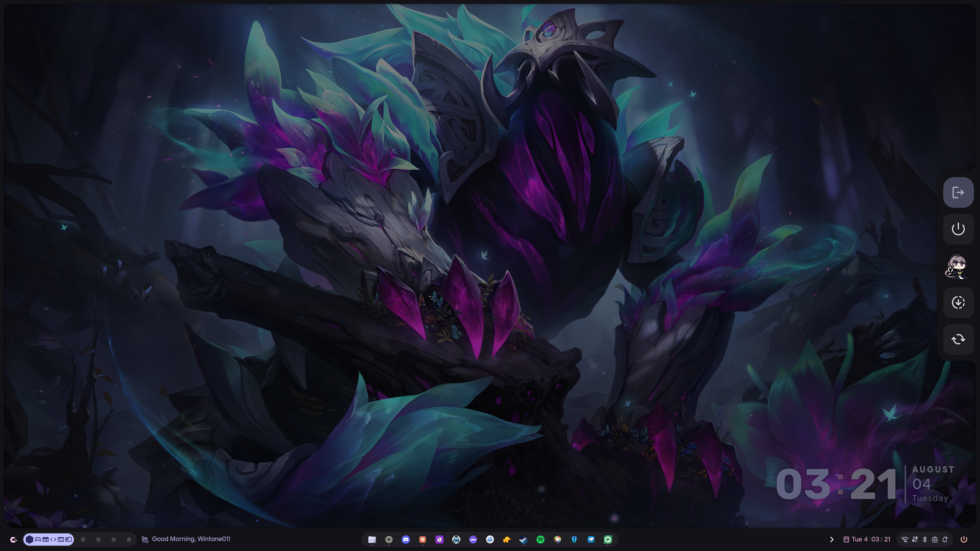Open VSCodium from the dock
The height and width of the screenshot is (551, 980).
[490, 540]
